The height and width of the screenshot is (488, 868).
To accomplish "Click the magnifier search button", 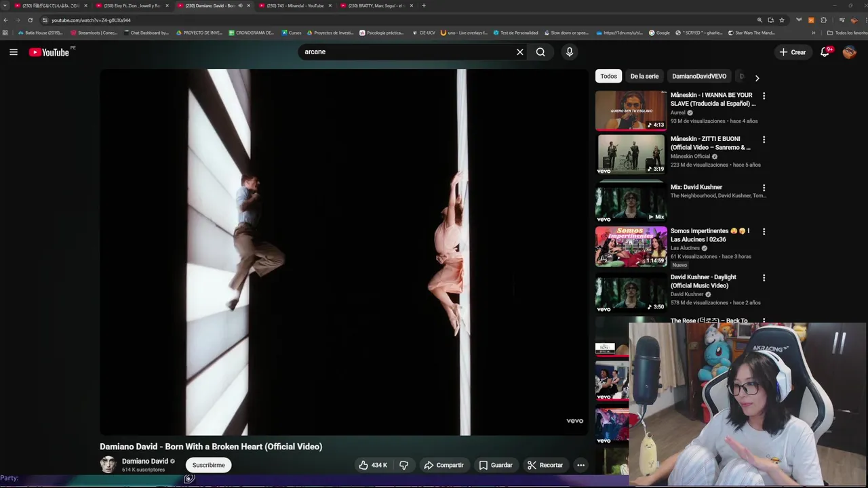I will click(x=540, y=52).
